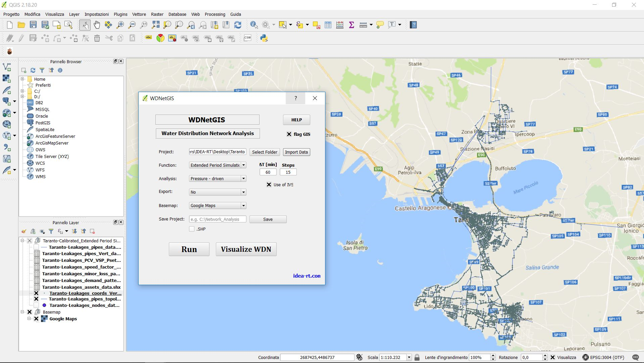The image size is (644, 363).
Task: Click the Save Project path field
Action: [x=218, y=219]
